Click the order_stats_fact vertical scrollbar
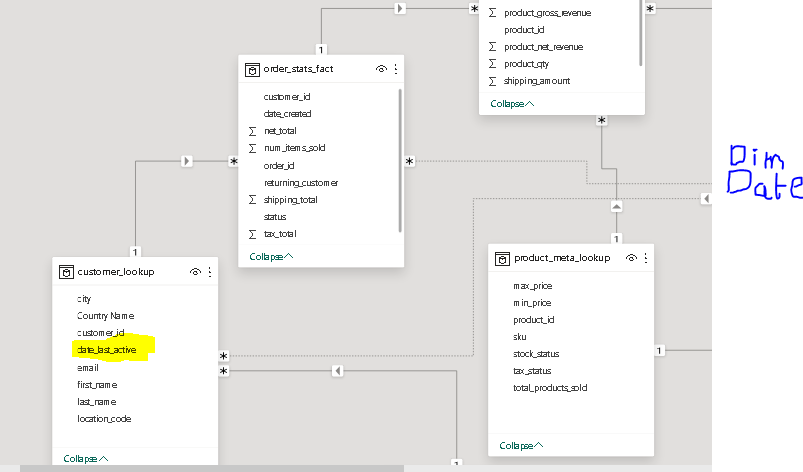803x472 pixels. click(x=400, y=161)
